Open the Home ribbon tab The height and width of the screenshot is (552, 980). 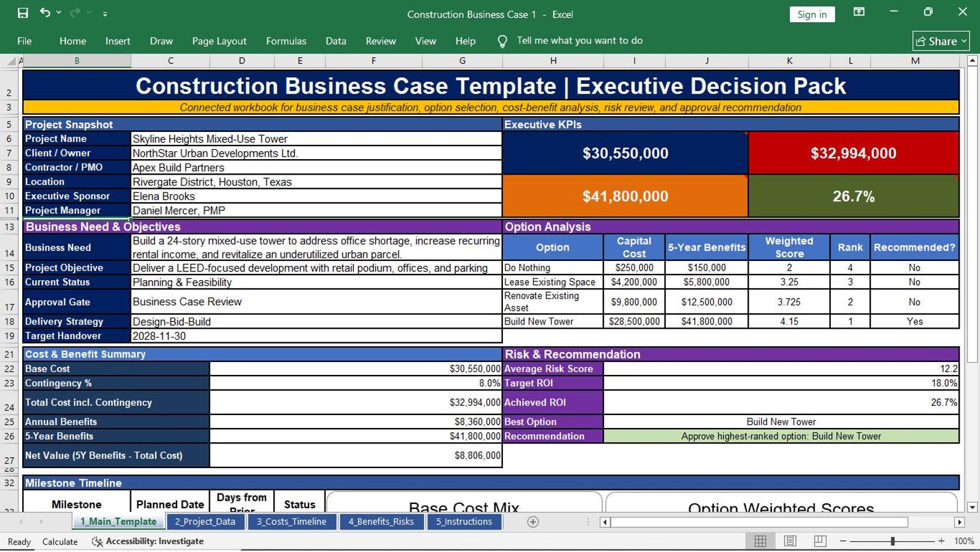[73, 41]
